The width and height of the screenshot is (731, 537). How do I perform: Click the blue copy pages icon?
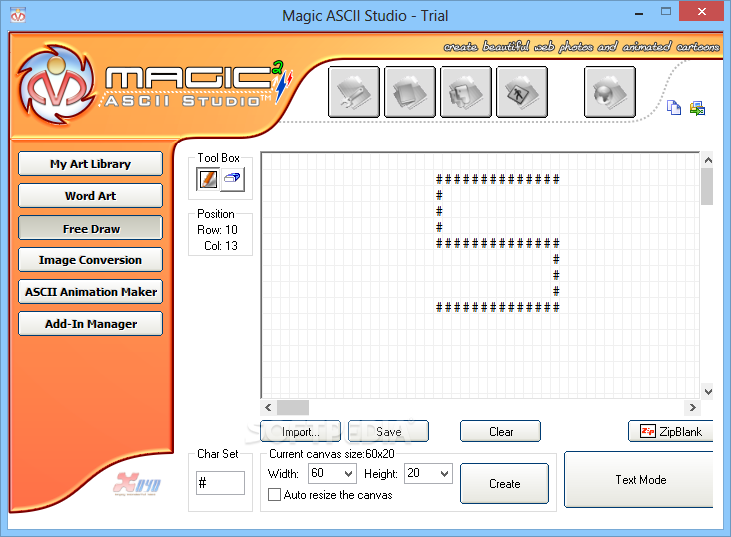tap(674, 108)
